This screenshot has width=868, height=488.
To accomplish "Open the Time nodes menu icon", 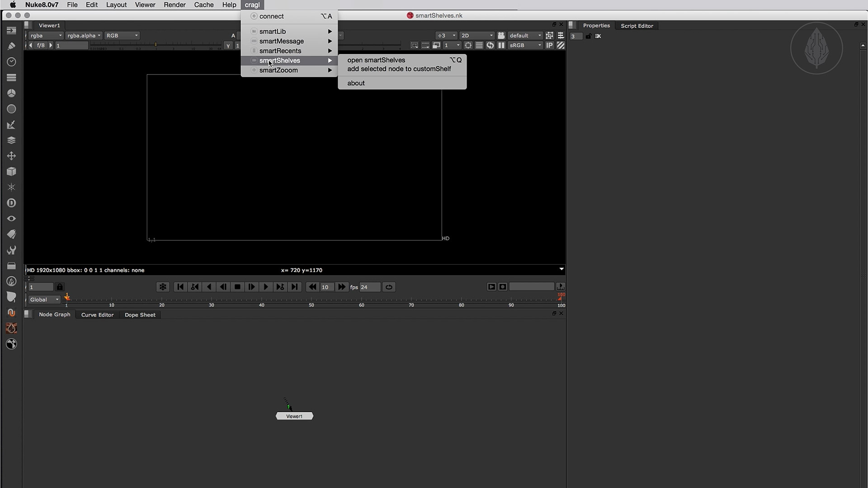I will click(11, 62).
